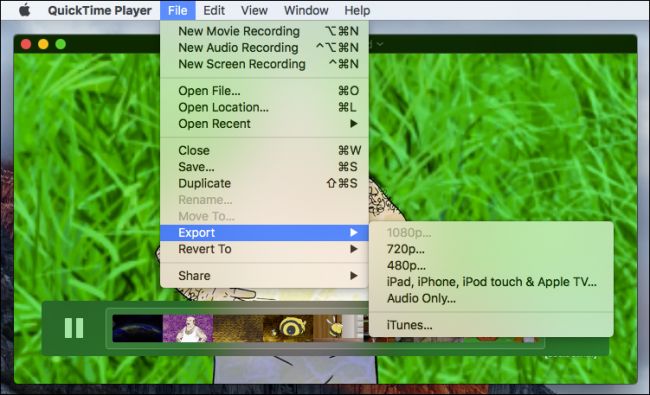Export Audio Only…
Image resolution: width=650 pixels, height=395 pixels.
[491, 298]
